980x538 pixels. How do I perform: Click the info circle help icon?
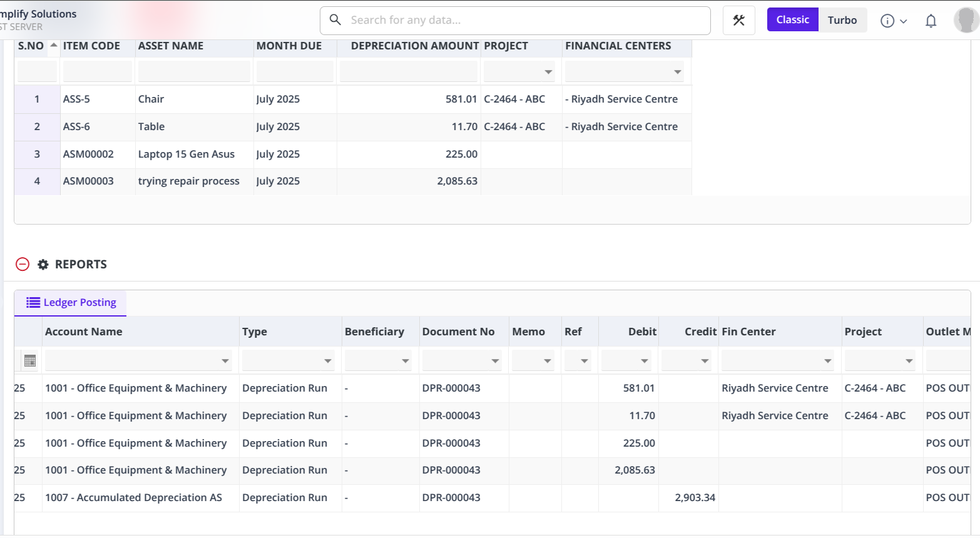[x=887, y=21]
